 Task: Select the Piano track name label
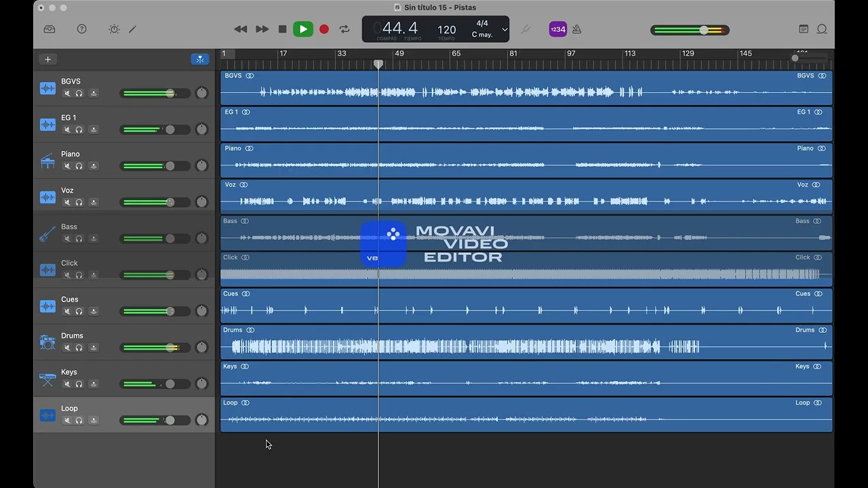[x=71, y=154]
